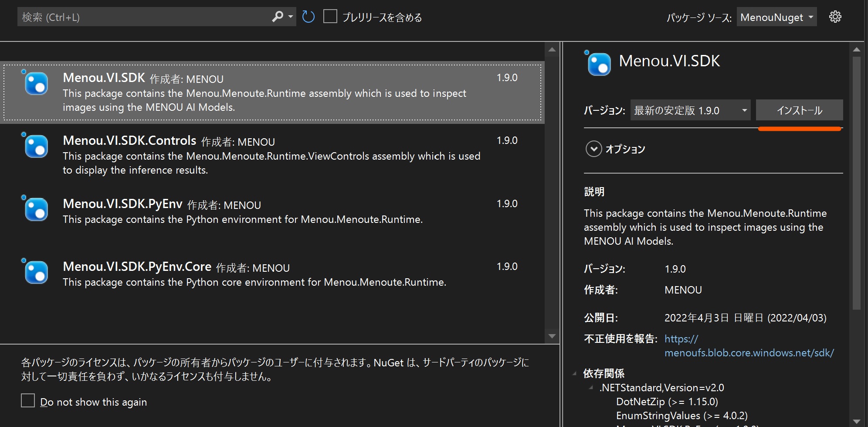Collapse the dependencies tree section
868x427 pixels.
pyautogui.click(x=574, y=373)
